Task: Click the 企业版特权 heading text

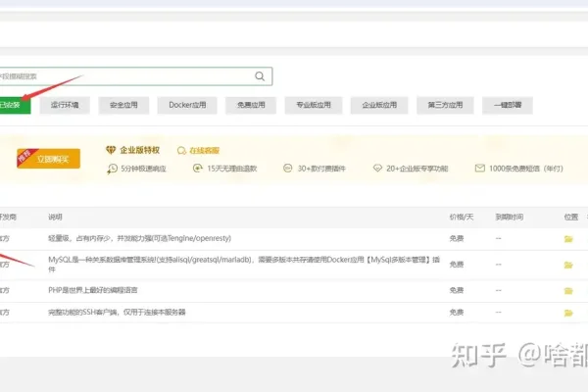Action: tap(140, 150)
